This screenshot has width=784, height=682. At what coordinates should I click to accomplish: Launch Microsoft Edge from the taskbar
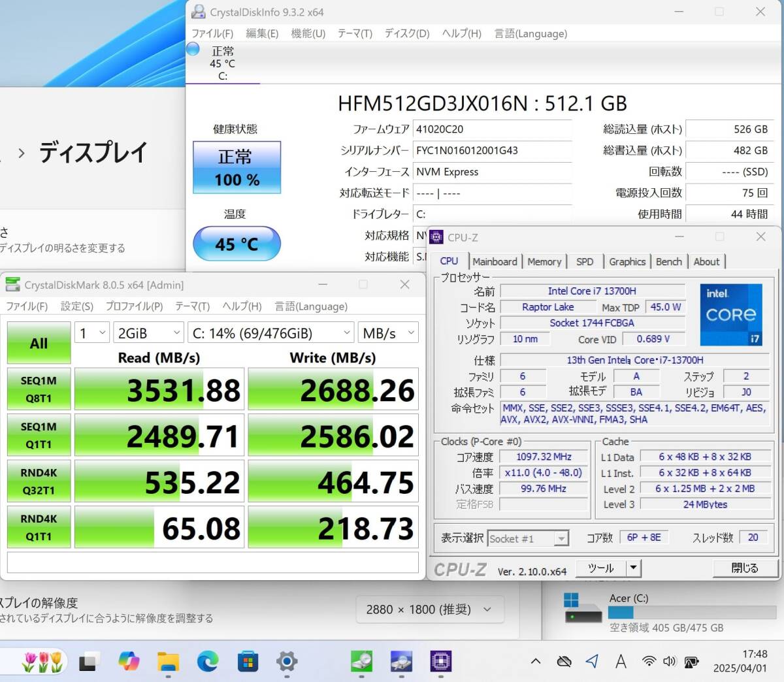pos(208,662)
